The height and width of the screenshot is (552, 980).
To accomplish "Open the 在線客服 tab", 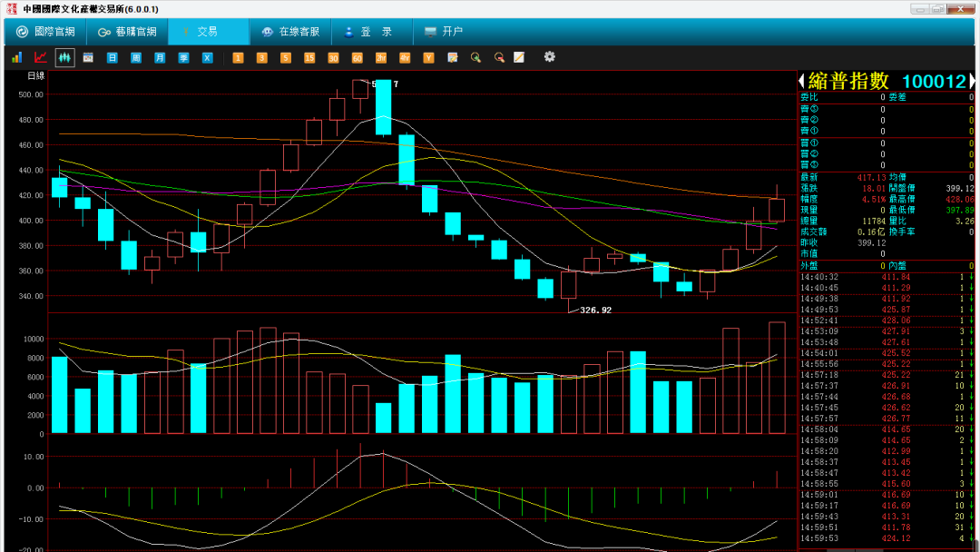I will [x=290, y=31].
